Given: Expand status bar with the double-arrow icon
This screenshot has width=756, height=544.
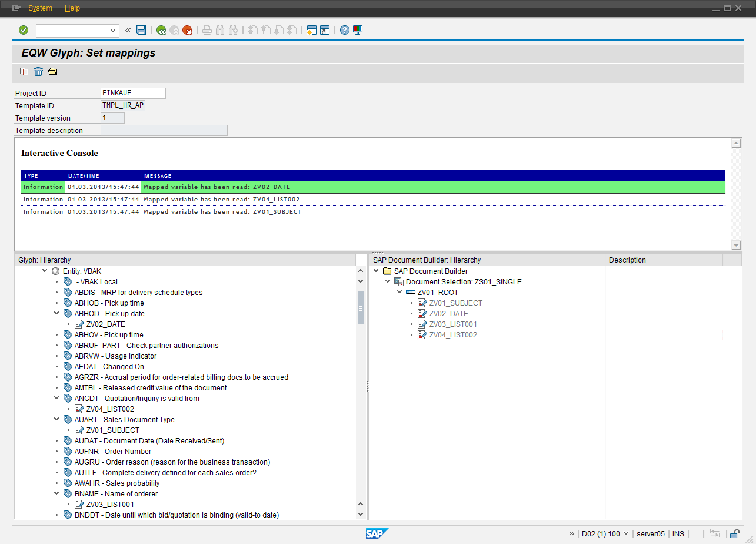Looking at the screenshot, I should coord(571,533).
